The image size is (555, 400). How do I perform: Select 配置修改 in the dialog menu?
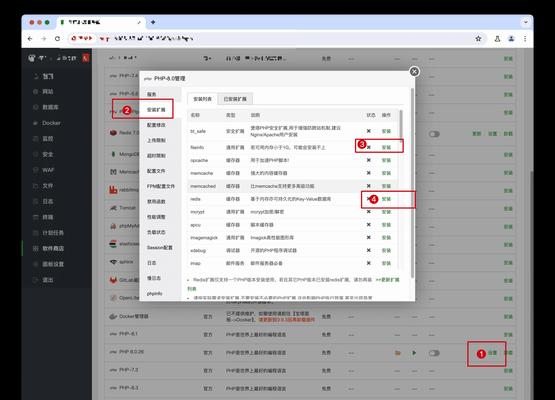pyautogui.click(x=156, y=125)
